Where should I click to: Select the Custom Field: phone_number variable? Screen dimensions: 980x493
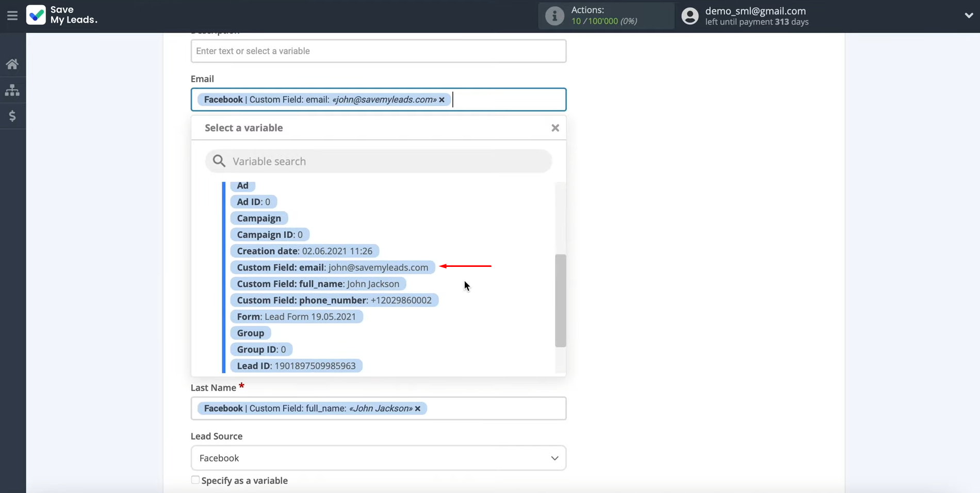pyautogui.click(x=334, y=300)
